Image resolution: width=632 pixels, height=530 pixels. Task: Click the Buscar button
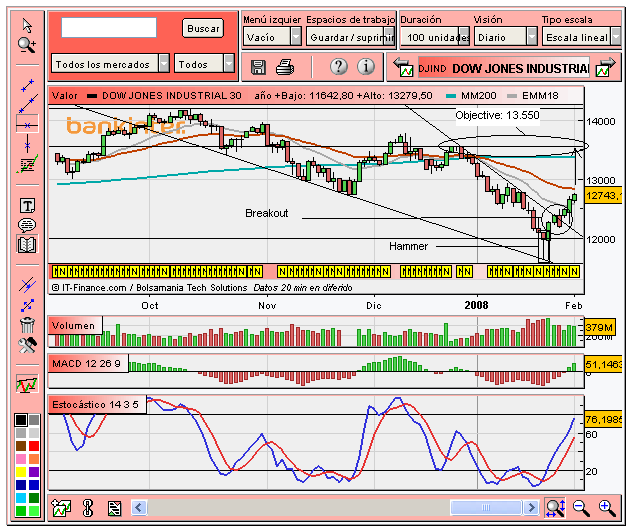(x=203, y=29)
